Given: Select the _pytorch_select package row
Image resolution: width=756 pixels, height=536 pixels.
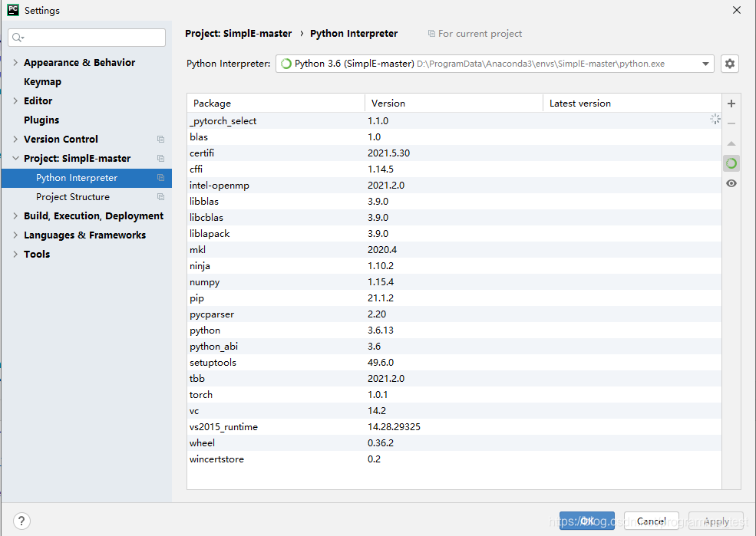Looking at the screenshot, I should [x=454, y=121].
